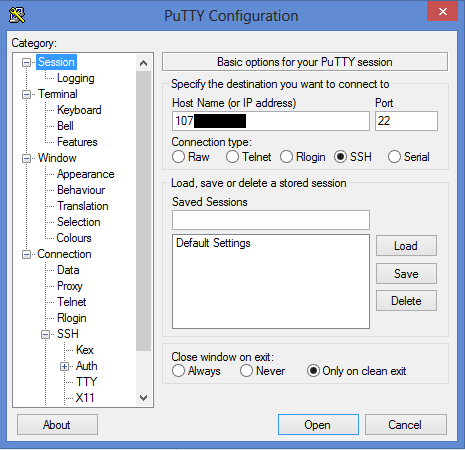
Task: Open the Rlogin settings in tree
Action: (x=72, y=318)
